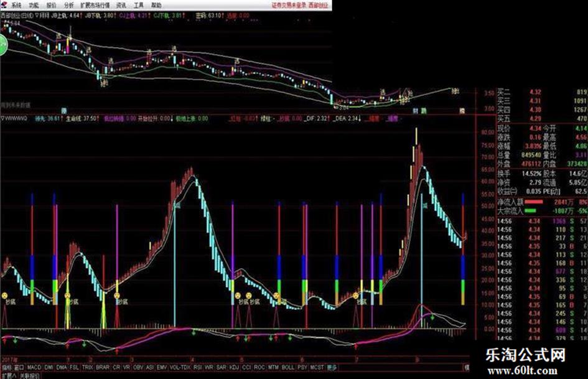The height and width of the screenshot is (379, 588).
Task: Switch to the TRIX indicator tab
Action: (87, 367)
